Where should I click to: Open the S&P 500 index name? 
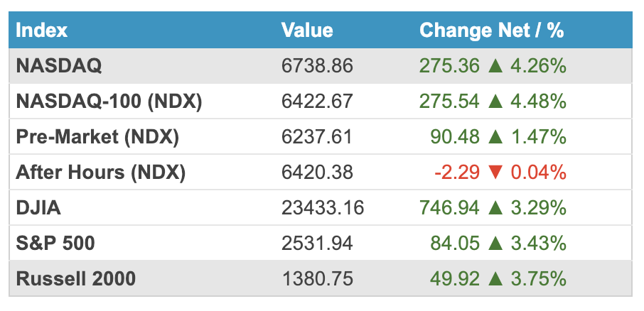[x=55, y=244]
